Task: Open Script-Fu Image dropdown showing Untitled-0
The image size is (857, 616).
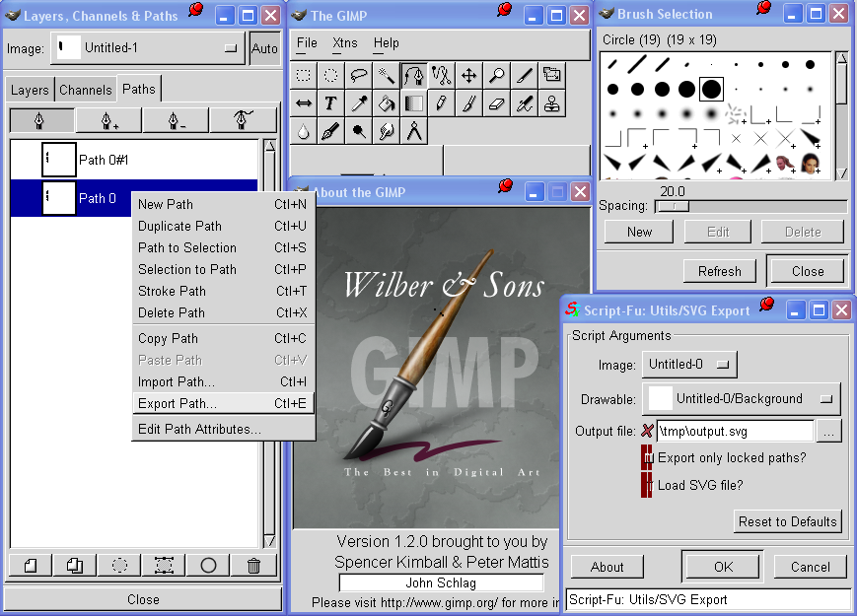Action: tap(689, 365)
